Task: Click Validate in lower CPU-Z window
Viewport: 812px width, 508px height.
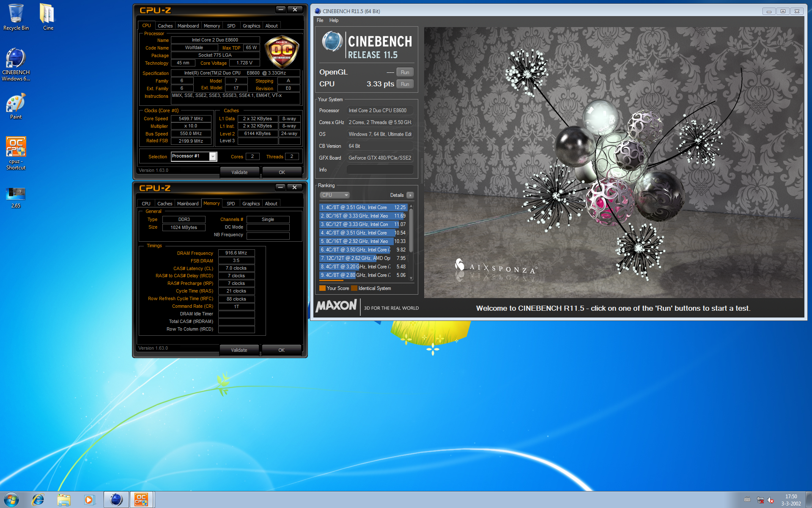Action: [x=239, y=350]
